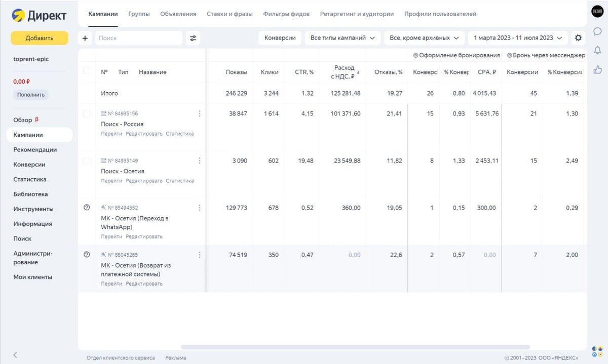Expand the Все типы кампаний dropdown

tap(342, 38)
